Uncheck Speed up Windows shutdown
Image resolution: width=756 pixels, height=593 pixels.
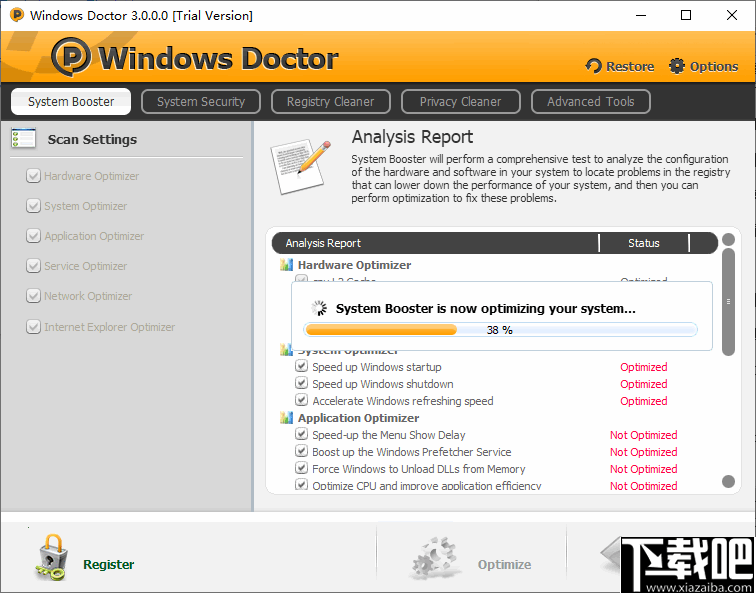coord(301,383)
